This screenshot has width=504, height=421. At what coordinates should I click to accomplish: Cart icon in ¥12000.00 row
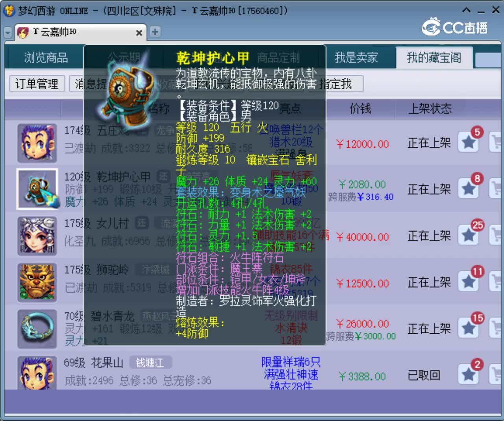(496, 142)
